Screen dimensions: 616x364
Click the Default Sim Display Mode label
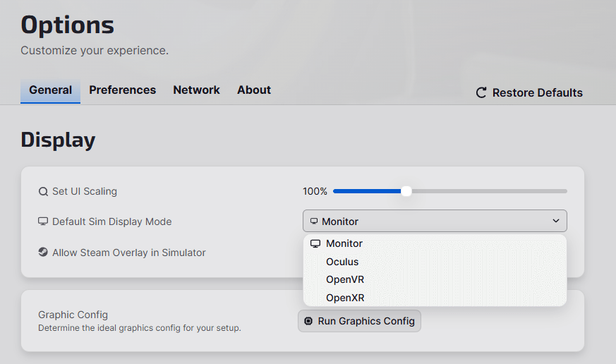click(x=111, y=222)
